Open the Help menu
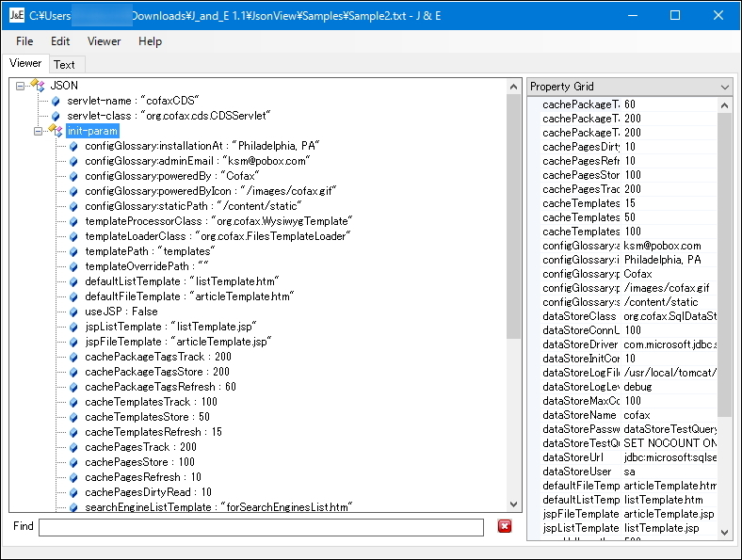Viewport: 742px width, 560px height. pyautogui.click(x=150, y=41)
